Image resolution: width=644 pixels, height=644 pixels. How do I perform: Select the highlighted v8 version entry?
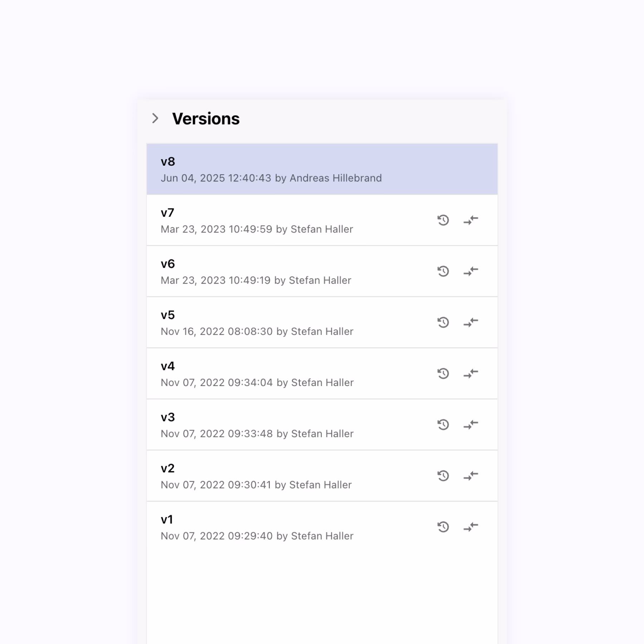pos(322,169)
